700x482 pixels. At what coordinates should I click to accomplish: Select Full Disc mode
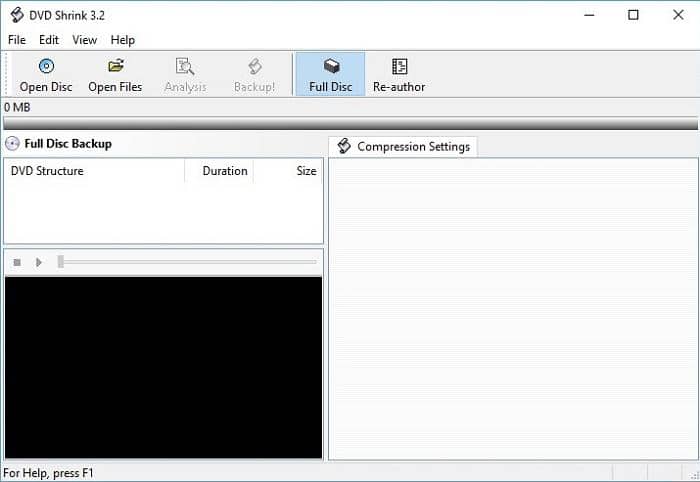[x=330, y=74]
